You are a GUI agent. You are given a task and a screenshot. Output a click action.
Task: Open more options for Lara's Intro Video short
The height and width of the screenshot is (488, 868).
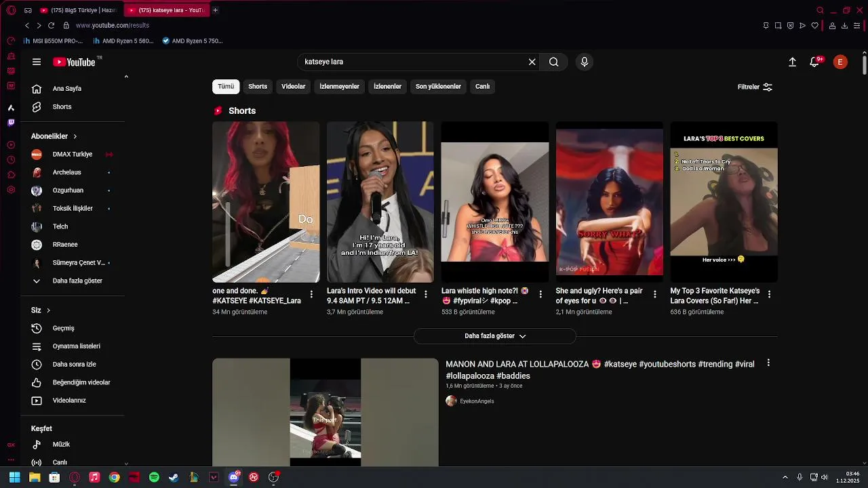[426, 294]
